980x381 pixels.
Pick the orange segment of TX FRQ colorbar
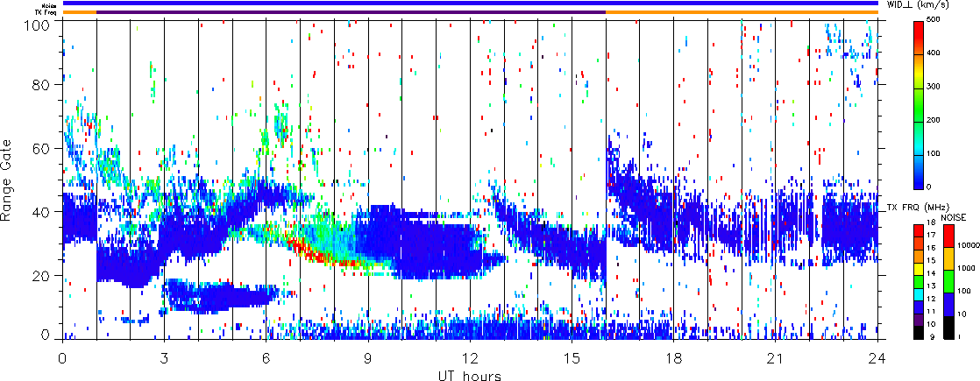click(x=919, y=257)
